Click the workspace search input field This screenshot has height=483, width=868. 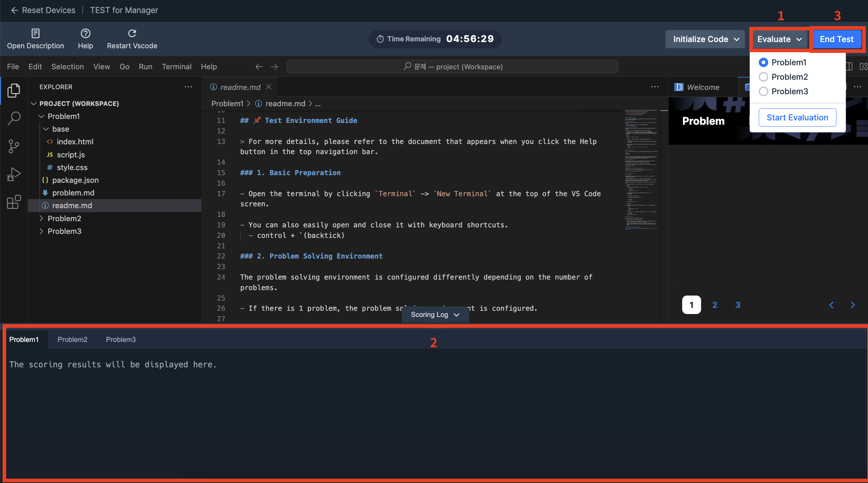[452, 67]
